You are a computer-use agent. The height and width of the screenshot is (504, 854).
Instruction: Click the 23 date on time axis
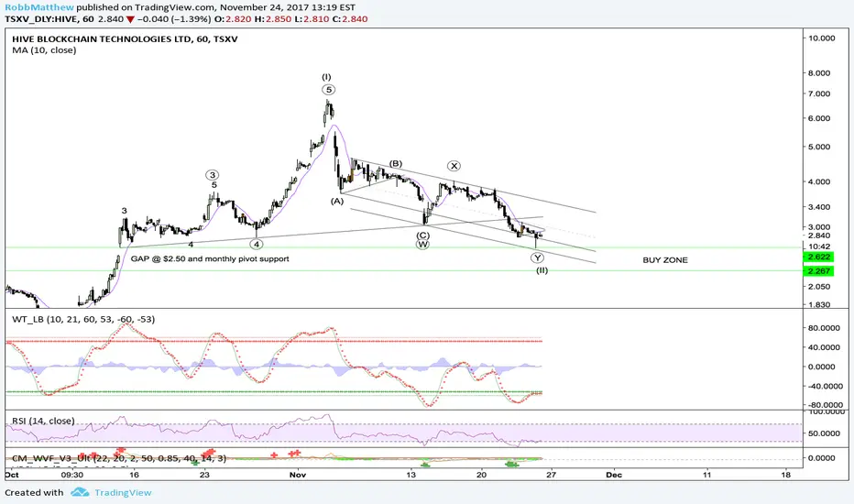point(204,475)
